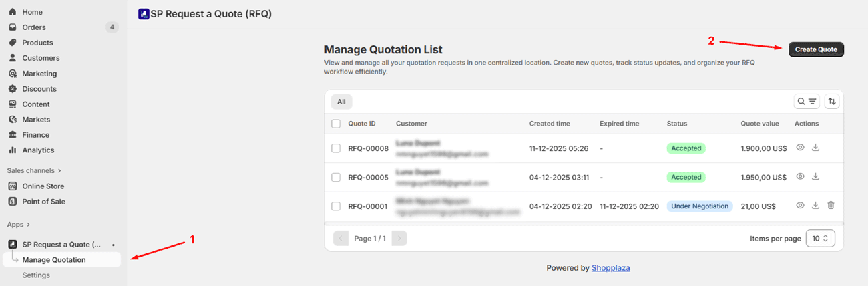View quote RFQ-00005 details via eye icon
The image size is (868, 286).
coord(800,177)
